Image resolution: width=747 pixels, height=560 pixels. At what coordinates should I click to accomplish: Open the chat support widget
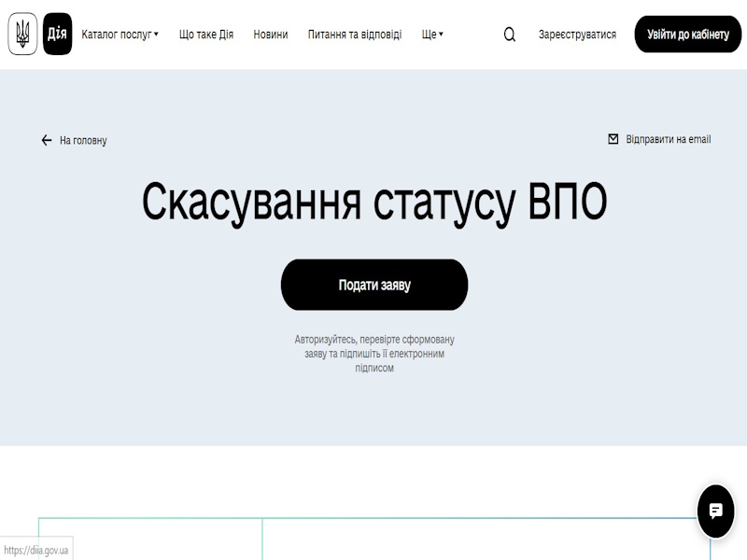click(715, 511)
